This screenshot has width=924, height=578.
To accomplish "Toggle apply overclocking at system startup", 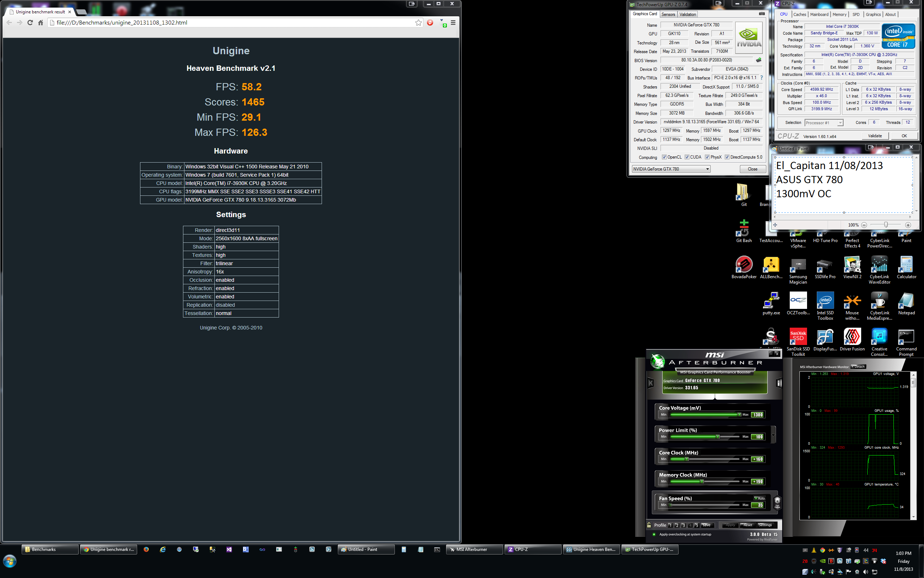I will click(x=654, y=534).
